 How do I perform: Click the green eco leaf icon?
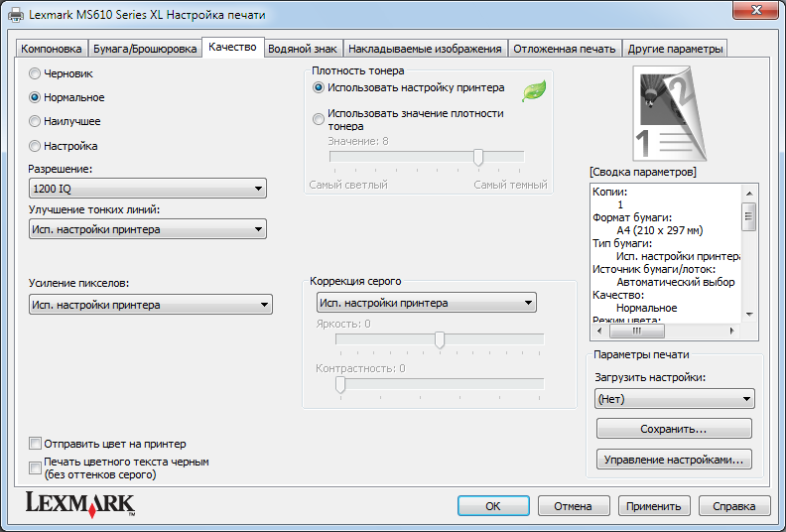pos(534,91)
